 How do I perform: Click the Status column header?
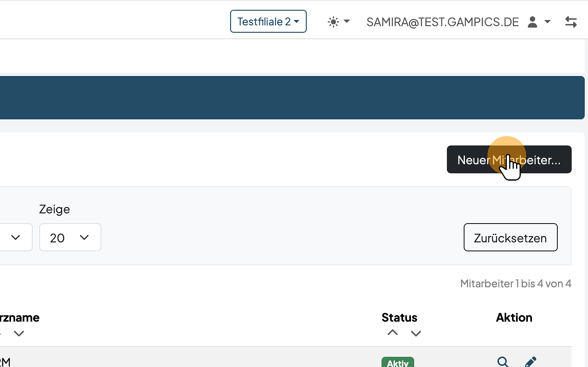(399, 318)
